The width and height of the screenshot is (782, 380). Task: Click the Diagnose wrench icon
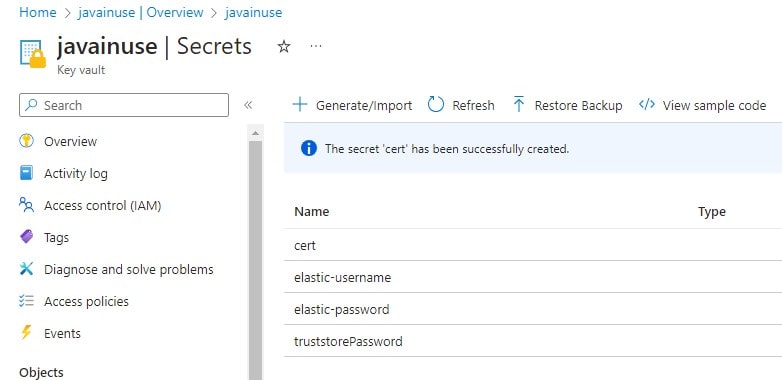tap(26, 269)
